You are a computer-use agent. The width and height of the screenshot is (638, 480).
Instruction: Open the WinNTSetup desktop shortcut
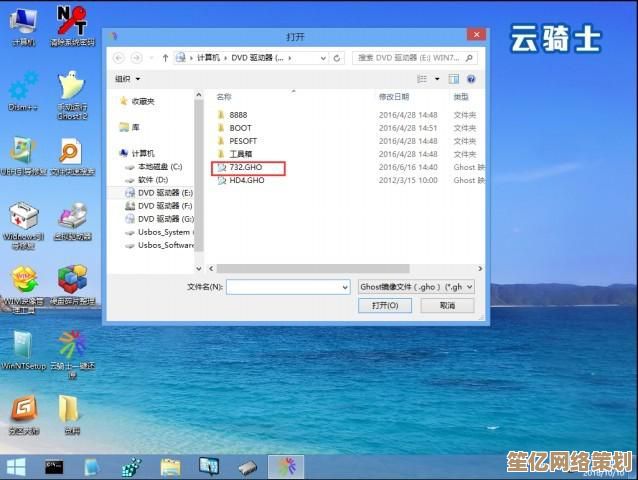[x=22, y=350]
